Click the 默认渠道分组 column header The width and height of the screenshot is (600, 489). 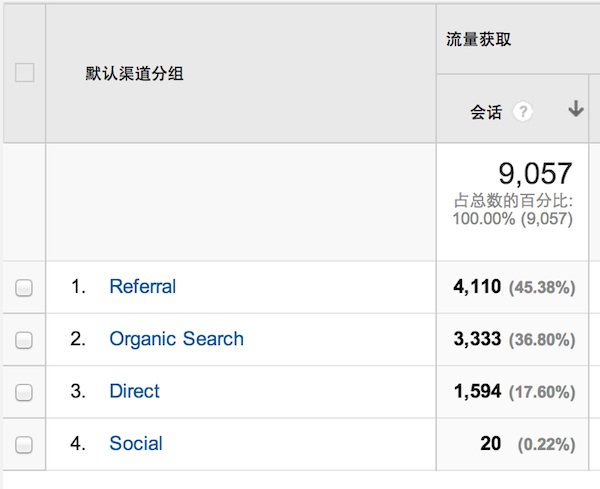(134, 74)
